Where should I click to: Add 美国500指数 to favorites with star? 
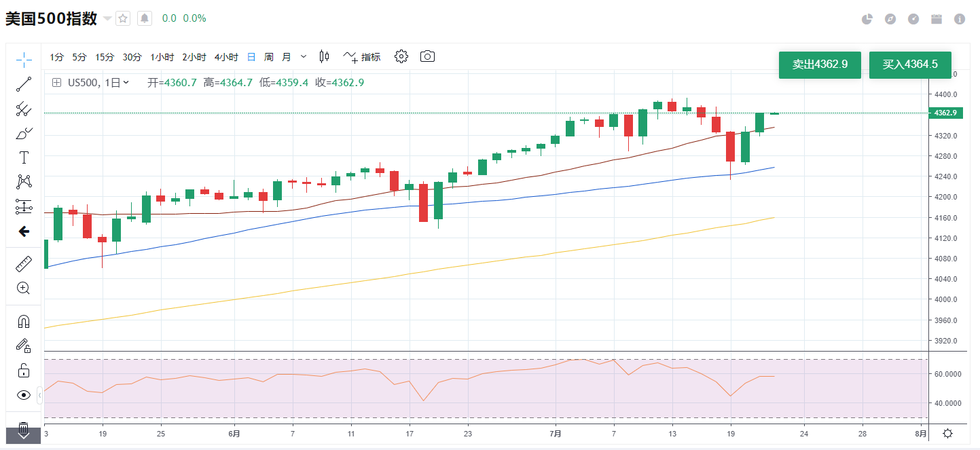(123, 18)
